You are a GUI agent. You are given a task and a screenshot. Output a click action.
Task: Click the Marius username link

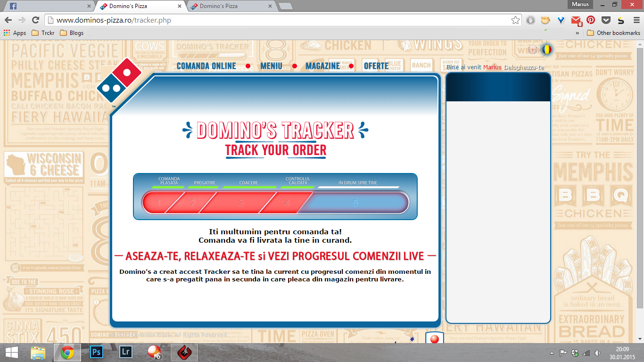[x=492, y=67]
